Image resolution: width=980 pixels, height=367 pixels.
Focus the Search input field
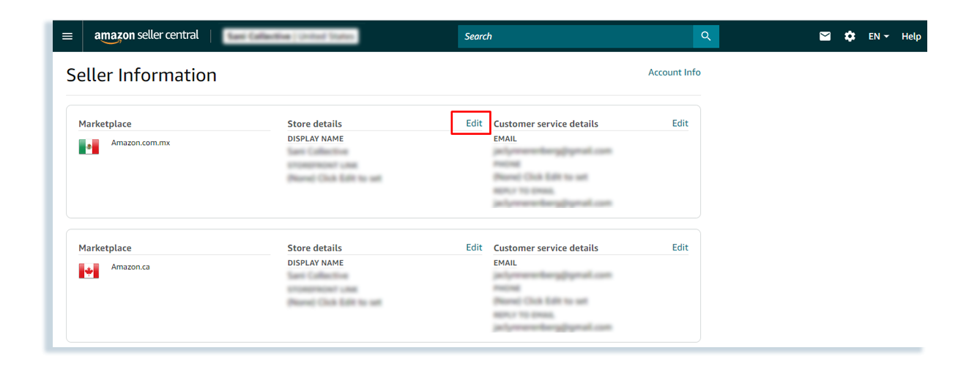576,36
